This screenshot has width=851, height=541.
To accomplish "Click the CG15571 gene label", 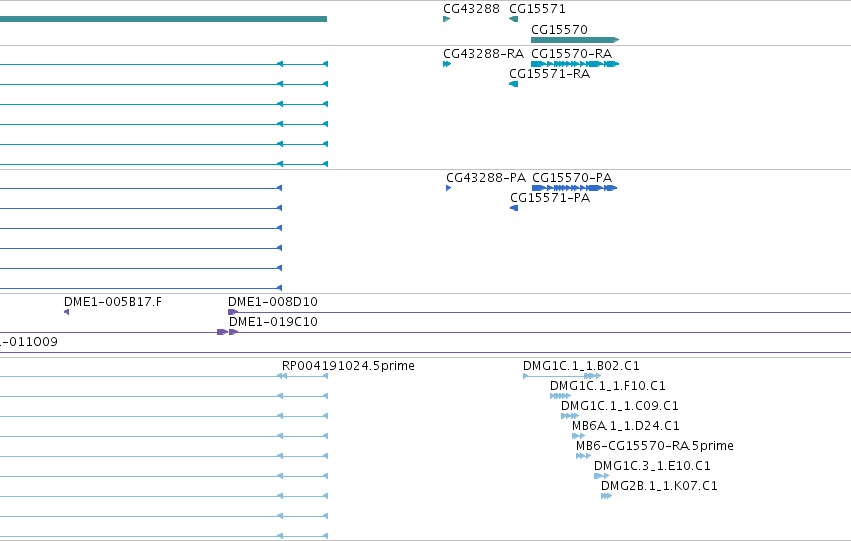I will click(537, 9).
